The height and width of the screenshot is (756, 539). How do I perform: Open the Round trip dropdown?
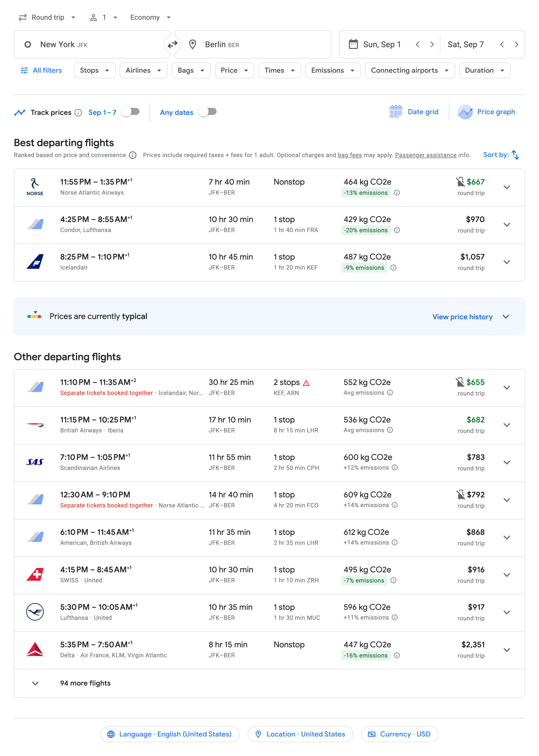pyautogui.click(x=47, y=17)
